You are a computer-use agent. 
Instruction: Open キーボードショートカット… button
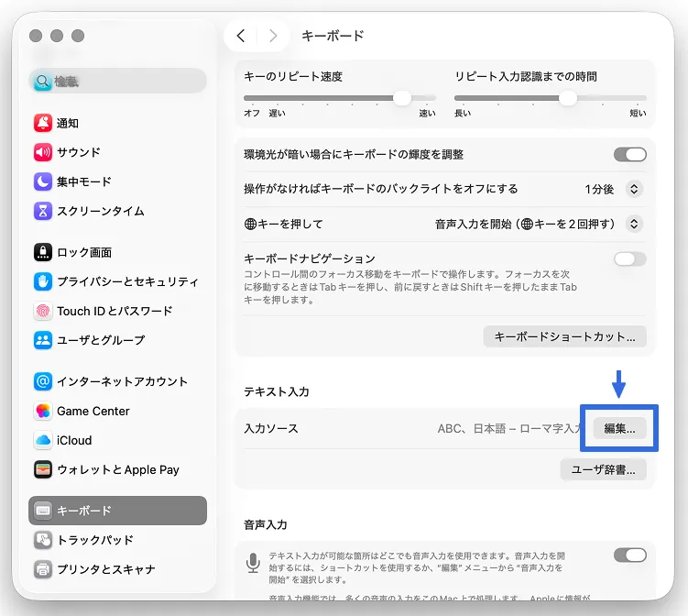564,336
